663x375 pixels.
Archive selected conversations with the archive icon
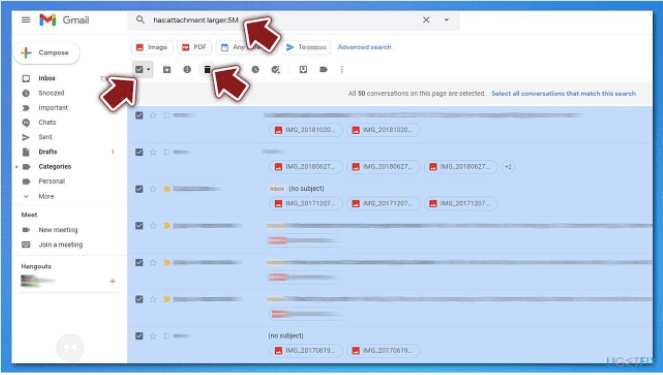(167, 70)
